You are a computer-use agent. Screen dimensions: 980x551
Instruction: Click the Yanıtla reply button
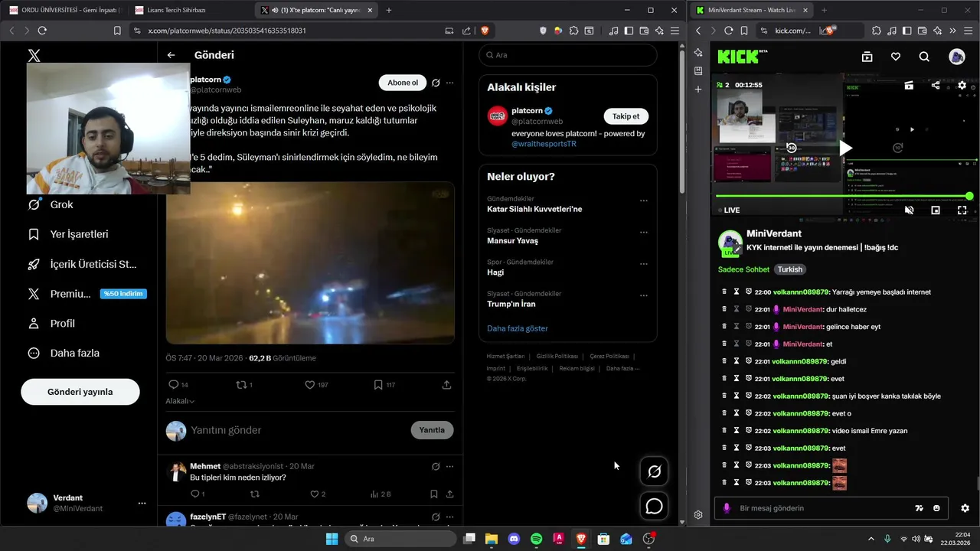(x=432, y=430)
